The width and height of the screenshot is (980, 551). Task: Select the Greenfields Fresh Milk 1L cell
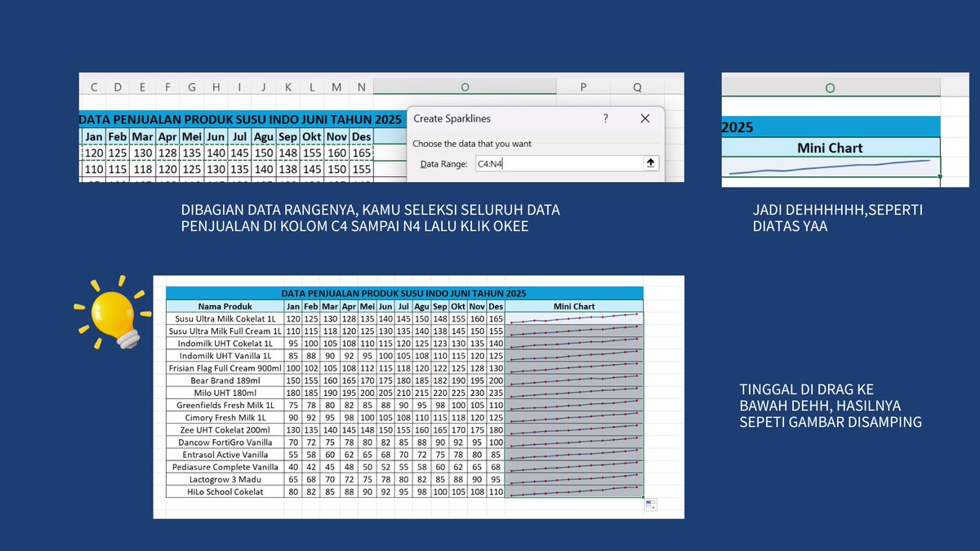tap(225, 405)
